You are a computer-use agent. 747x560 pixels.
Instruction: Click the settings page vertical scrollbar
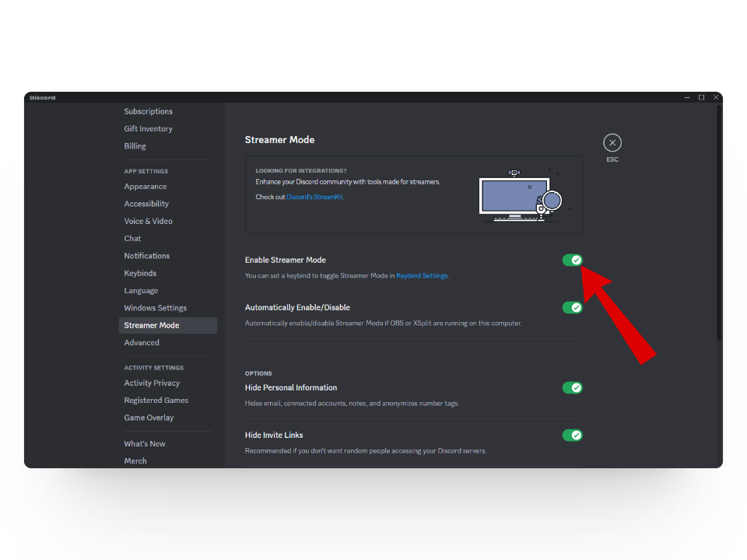tap(719, 223)
